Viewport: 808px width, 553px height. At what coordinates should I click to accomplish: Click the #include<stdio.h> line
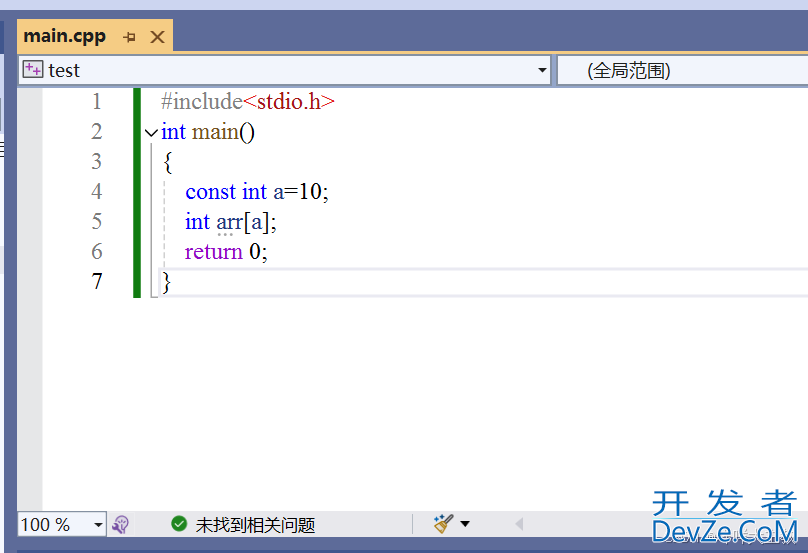coord(248,102)
